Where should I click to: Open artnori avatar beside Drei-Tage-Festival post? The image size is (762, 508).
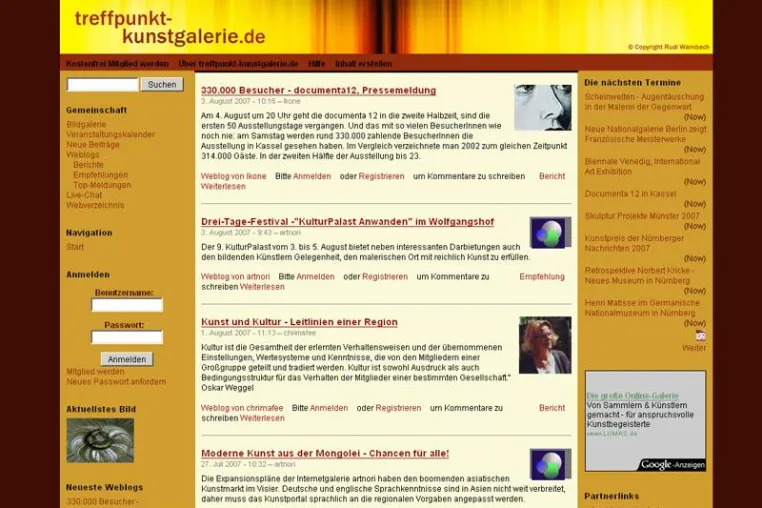(x=550, y=232)
